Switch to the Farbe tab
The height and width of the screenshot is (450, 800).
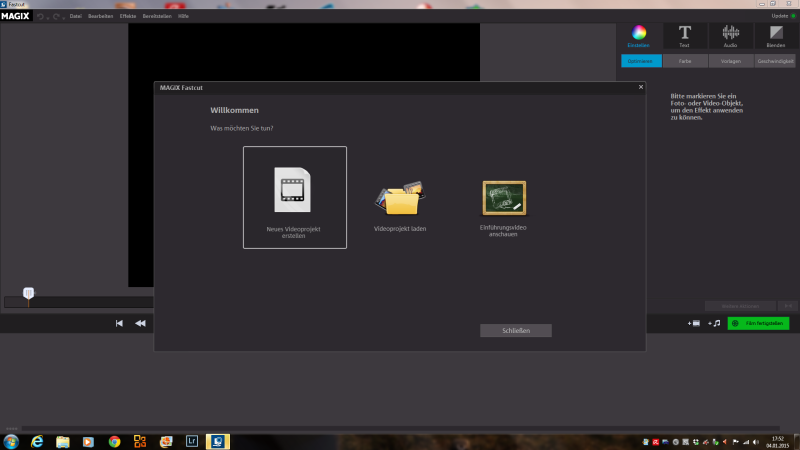click(685, 61)
